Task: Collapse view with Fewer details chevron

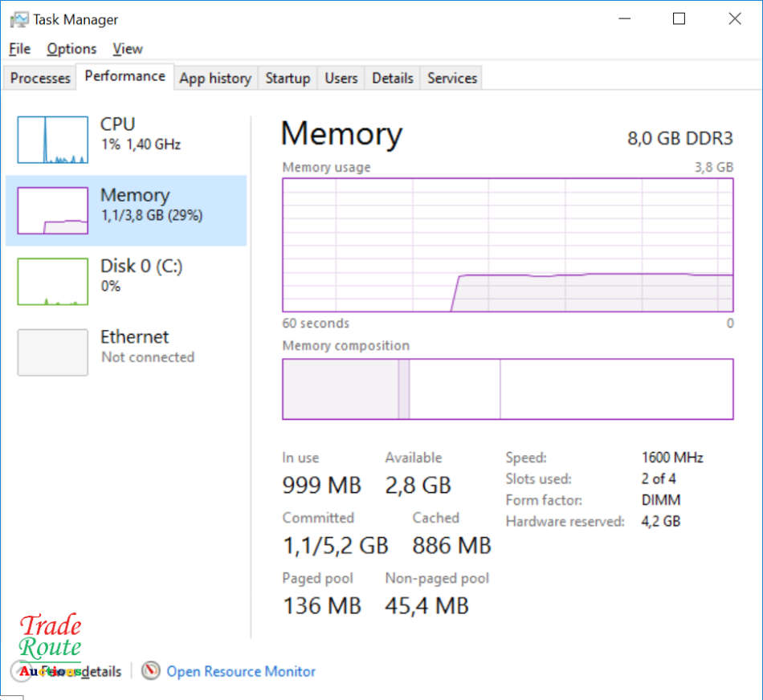Action: [19, 670]
